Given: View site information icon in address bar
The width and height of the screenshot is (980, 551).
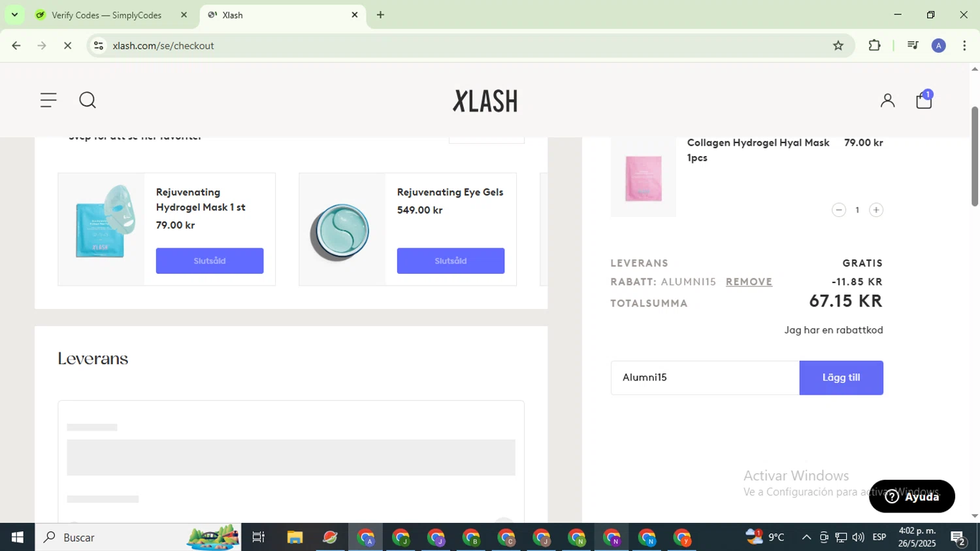Looking at the screenshot, I should pos(99,46).
